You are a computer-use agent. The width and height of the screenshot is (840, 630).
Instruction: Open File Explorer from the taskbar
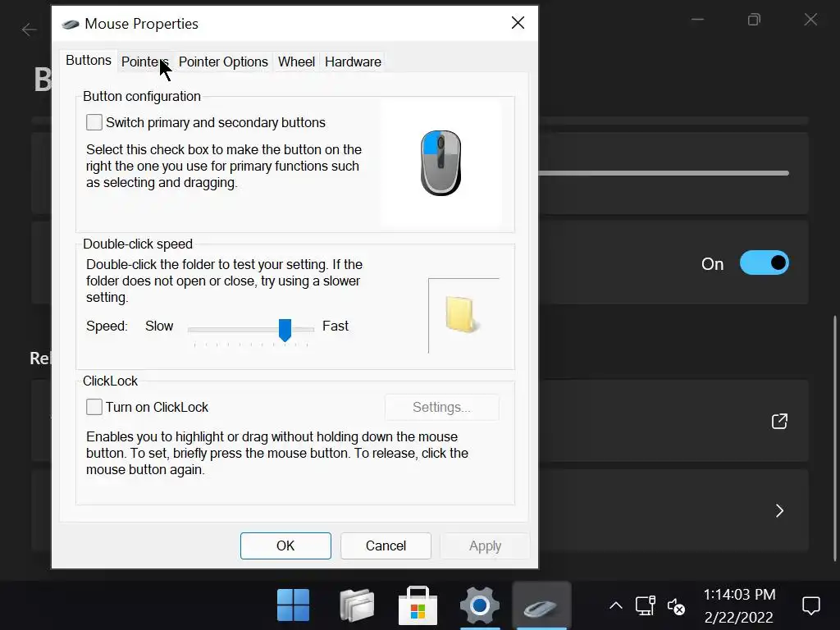pos(357,605)
